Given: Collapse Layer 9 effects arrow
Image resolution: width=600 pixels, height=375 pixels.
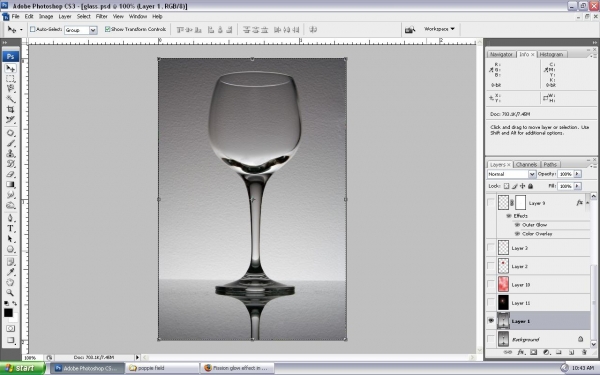Looking at the screenshot, I should coord(587,203).
